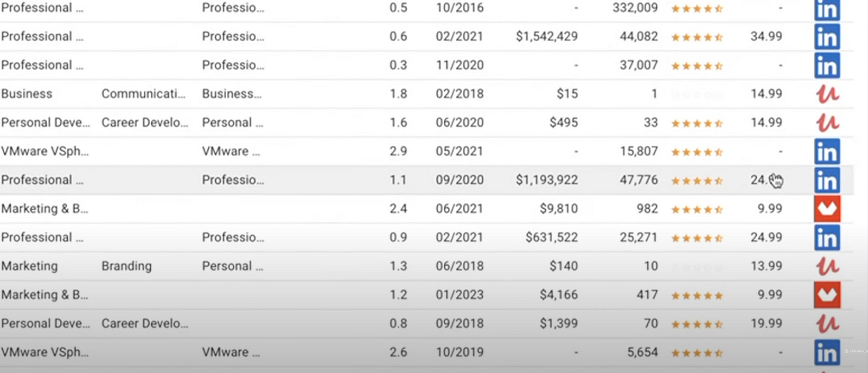
Task: Click the Udemy icon in the $495 row
Action: [x=827, y=123]
